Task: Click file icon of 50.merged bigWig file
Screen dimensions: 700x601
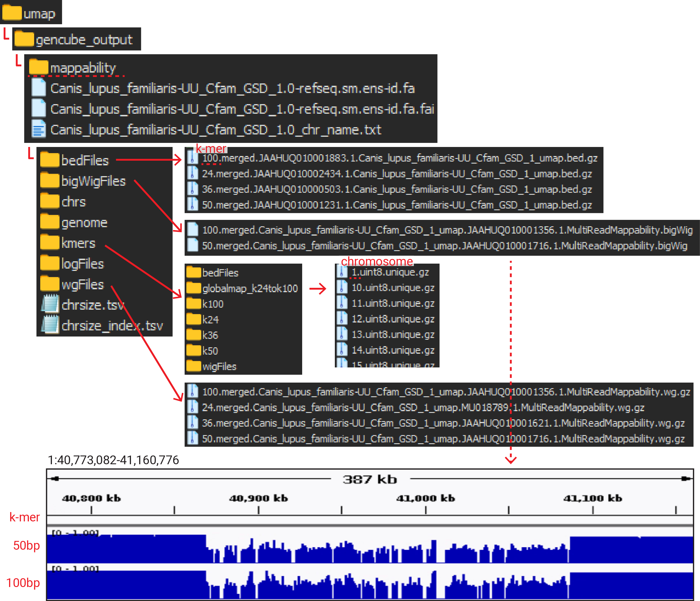Action: [192, 245]
